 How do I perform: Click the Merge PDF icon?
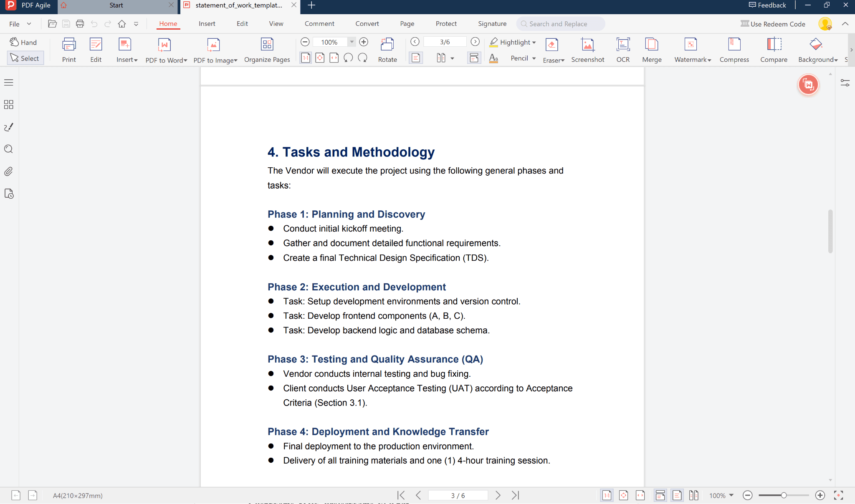click(652, 45)
